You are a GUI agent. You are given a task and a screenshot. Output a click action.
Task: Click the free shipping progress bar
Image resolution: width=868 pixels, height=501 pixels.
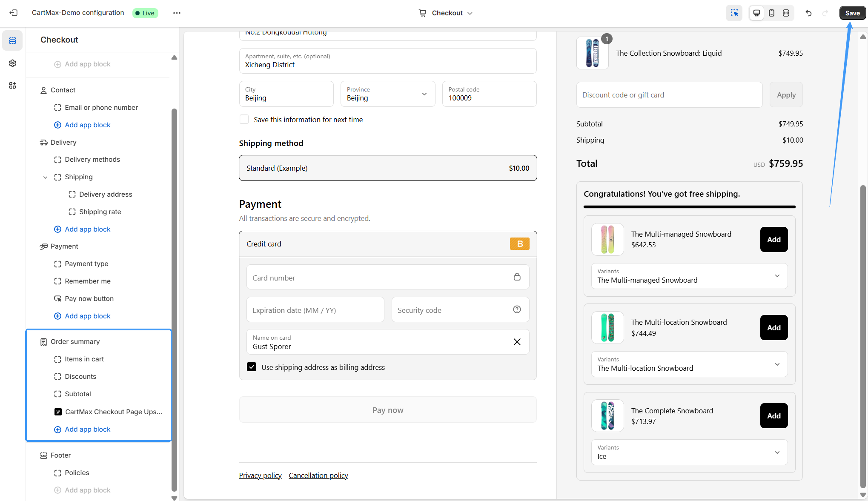tap(689, 207)
